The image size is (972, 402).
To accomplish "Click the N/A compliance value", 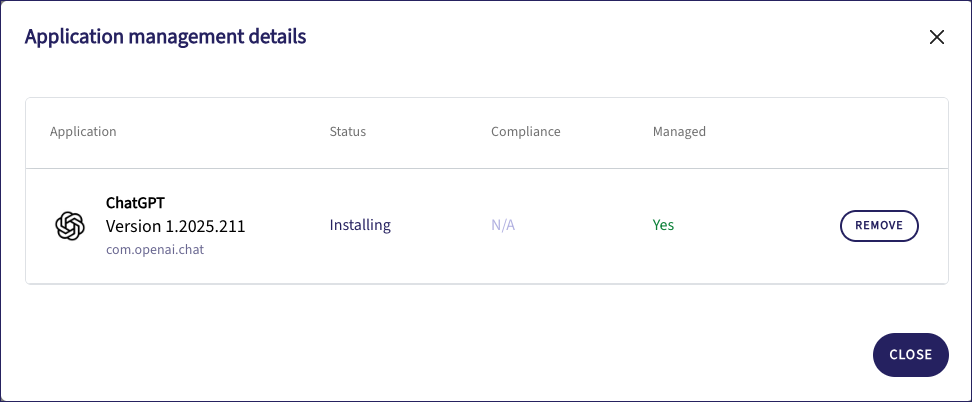I will [x=503, y=226].
